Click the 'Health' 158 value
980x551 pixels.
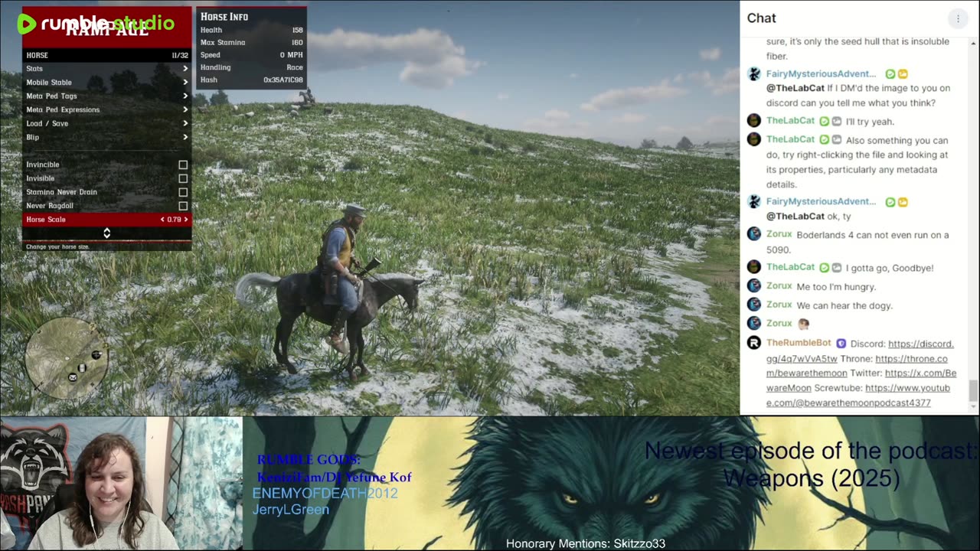coord(297,31)
